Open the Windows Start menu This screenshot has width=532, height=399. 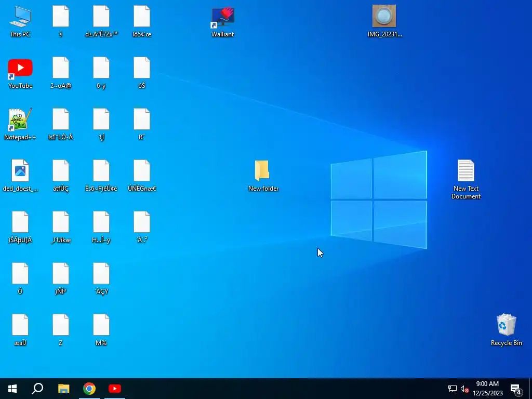coord(12,389)
